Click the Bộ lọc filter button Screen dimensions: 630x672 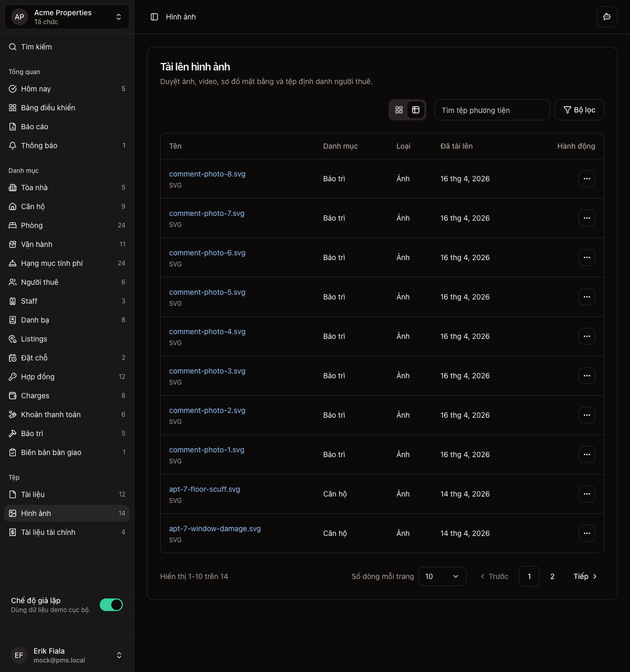(x=579, y=110)
